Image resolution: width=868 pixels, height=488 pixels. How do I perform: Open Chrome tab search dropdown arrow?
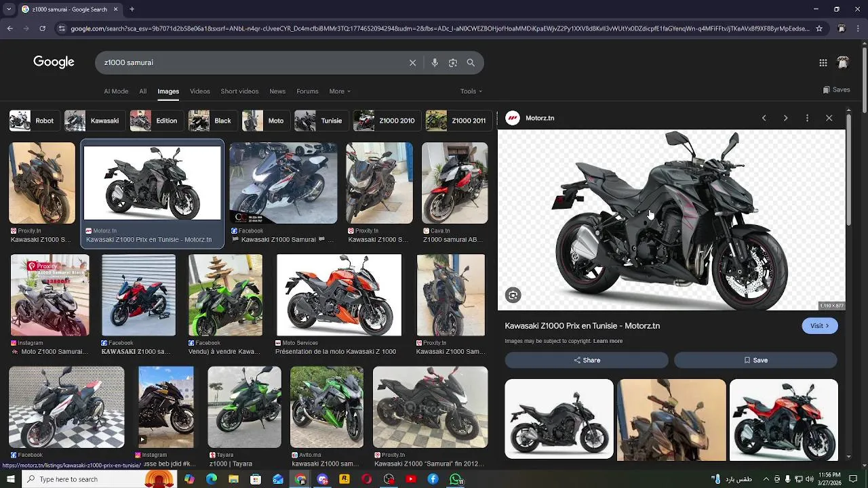[x=9, y=9]
